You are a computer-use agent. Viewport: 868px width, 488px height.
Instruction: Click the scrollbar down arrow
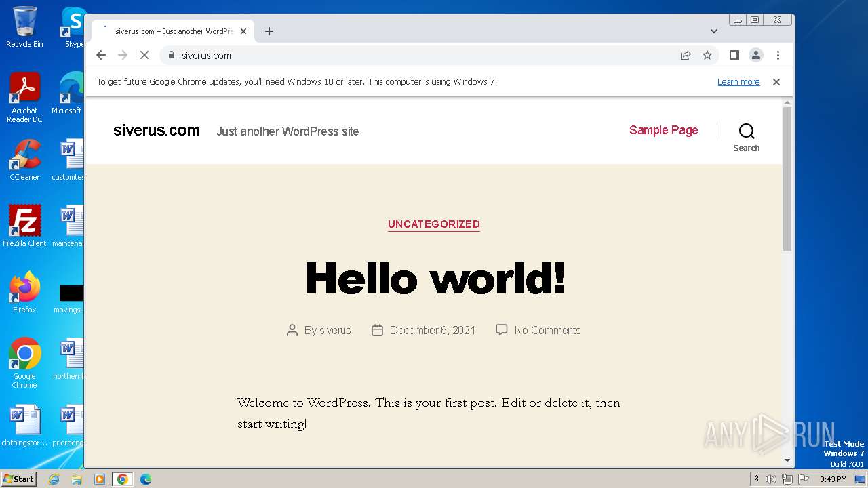click(x=787, y=460)
